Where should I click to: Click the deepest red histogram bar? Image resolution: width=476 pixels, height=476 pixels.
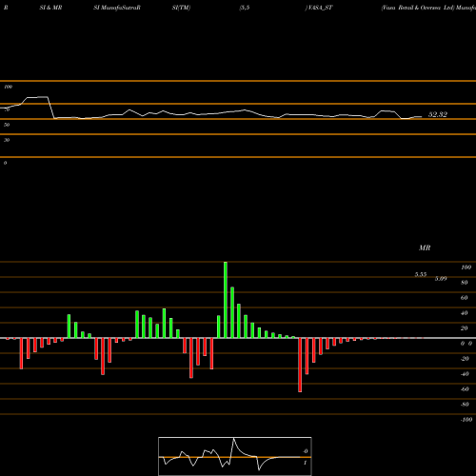coord(300,365)
